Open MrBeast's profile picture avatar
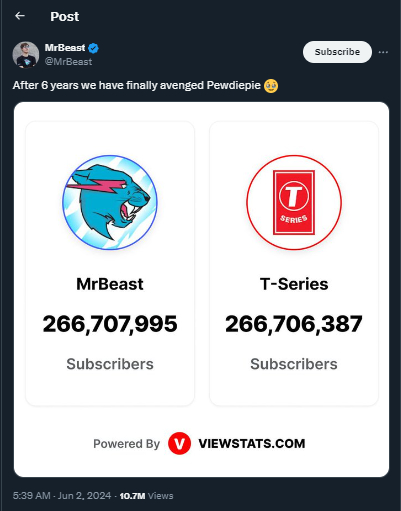 pos(26,55)
